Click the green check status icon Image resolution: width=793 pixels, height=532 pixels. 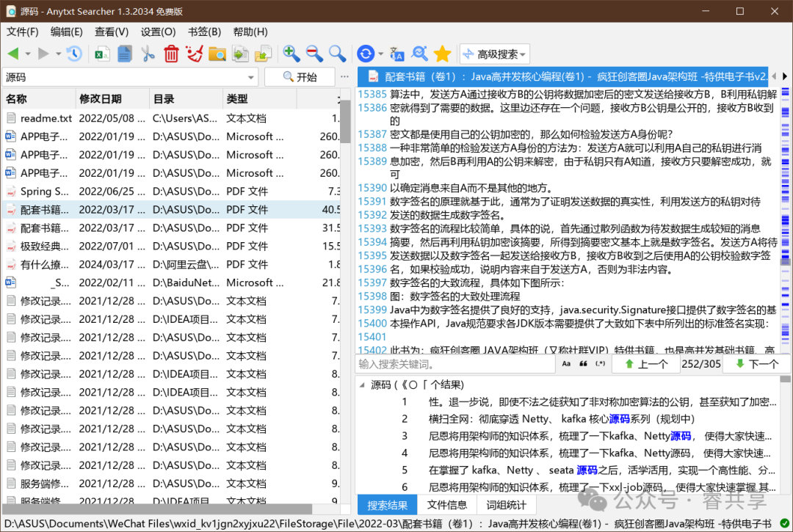784,523
